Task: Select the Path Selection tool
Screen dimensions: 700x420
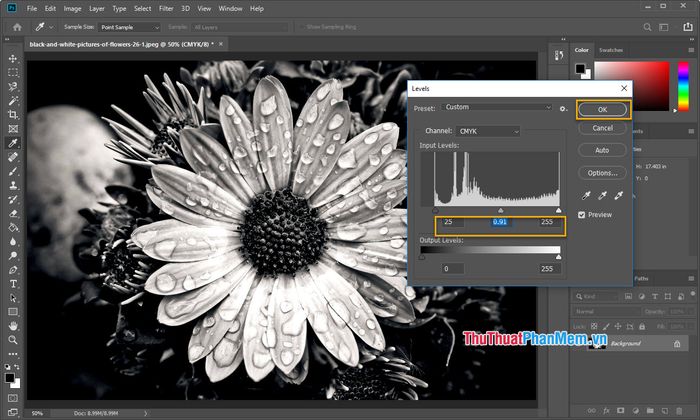Action: pyautogui.click(x=13, y=298)
